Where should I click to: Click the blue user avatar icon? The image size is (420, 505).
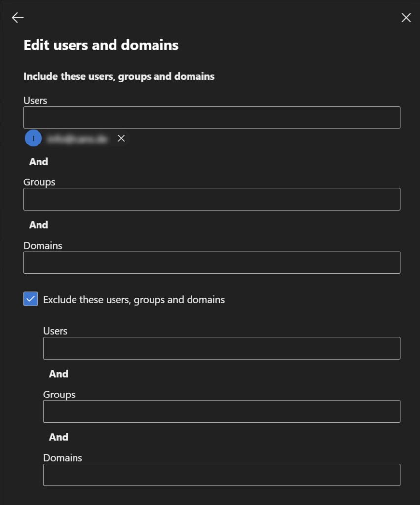coord(33,139)
